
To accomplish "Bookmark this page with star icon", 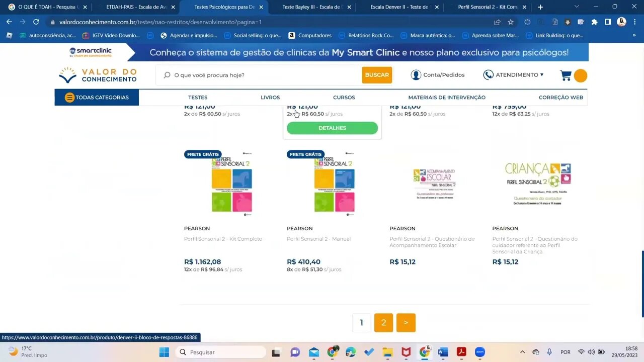I will click(511, 22).
